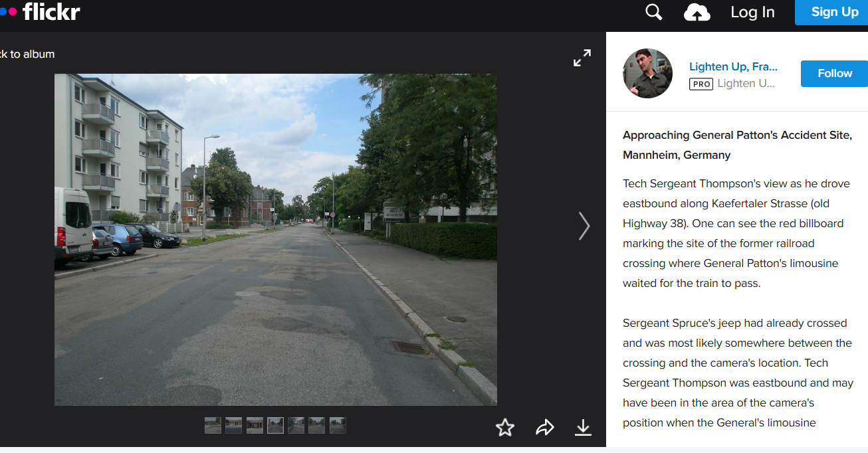
Task: Click the main street photo
Action: (x=276, y=239)
